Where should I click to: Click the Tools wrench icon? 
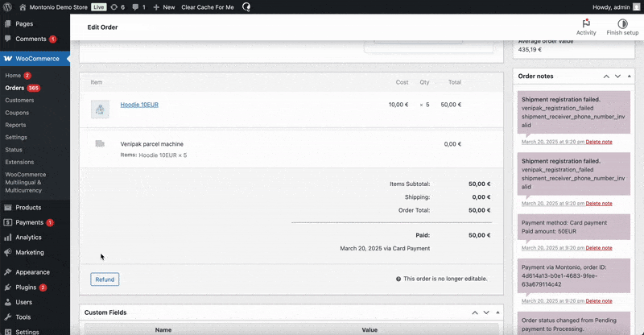[x=7, y=317]
